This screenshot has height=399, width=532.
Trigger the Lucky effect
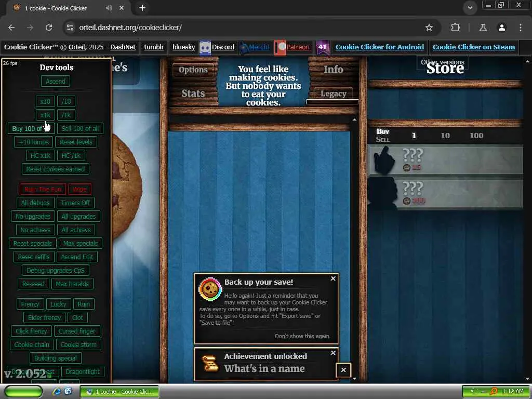[x=58, y=304]
